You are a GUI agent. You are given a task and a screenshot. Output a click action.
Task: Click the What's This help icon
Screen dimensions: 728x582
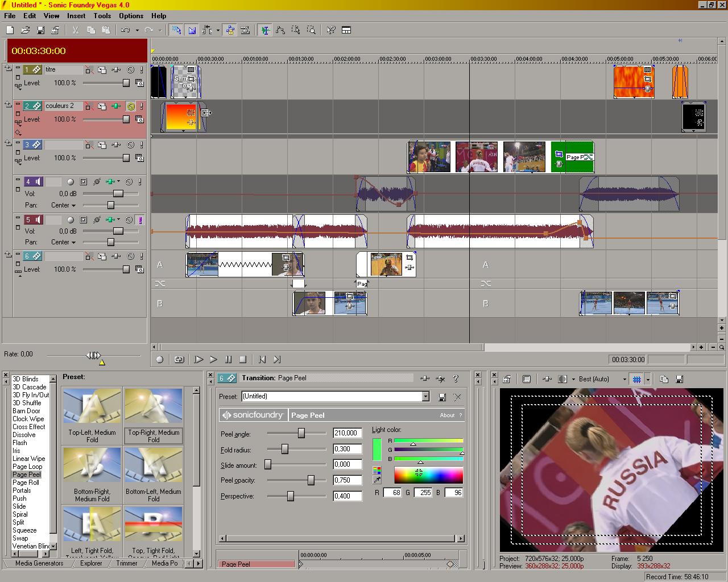point(331,30)
